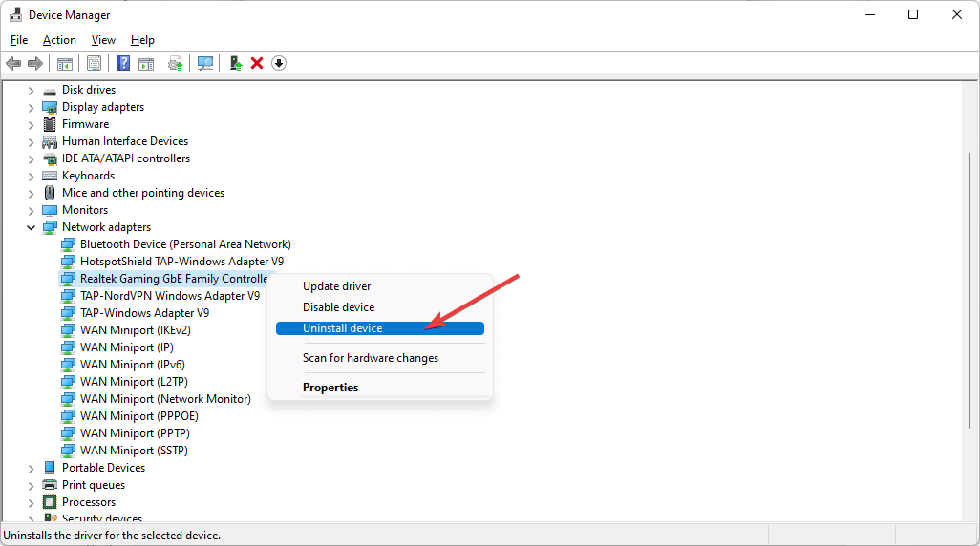Screen dimensions: 980x546
Task: Select WAN Miniport (PPPOE)
Action: click(138, 416)
